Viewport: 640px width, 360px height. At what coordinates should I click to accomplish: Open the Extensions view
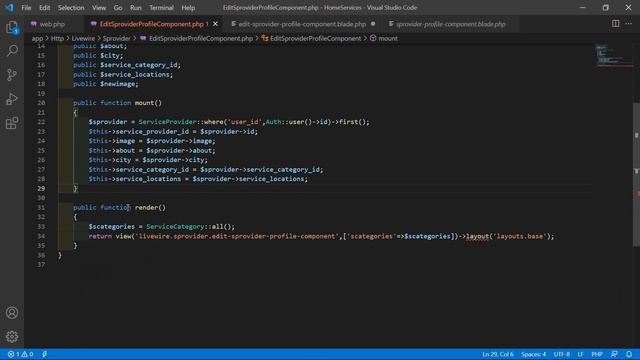tap(12, 123)
